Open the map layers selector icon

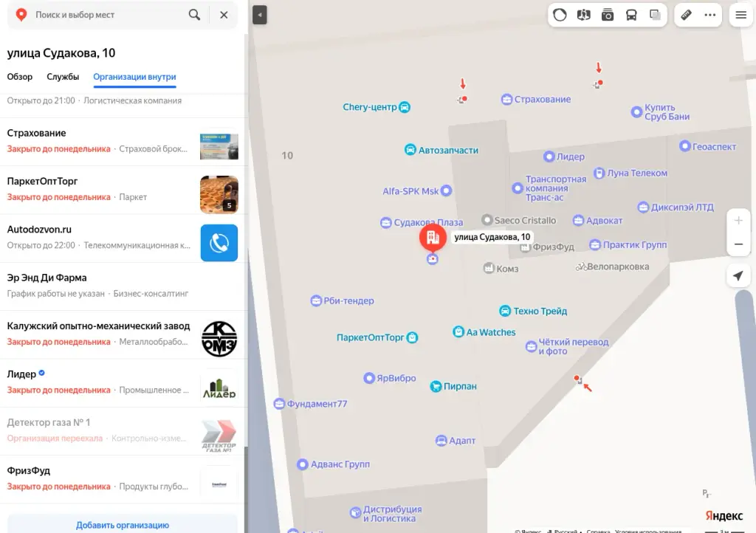coord(583,15)
